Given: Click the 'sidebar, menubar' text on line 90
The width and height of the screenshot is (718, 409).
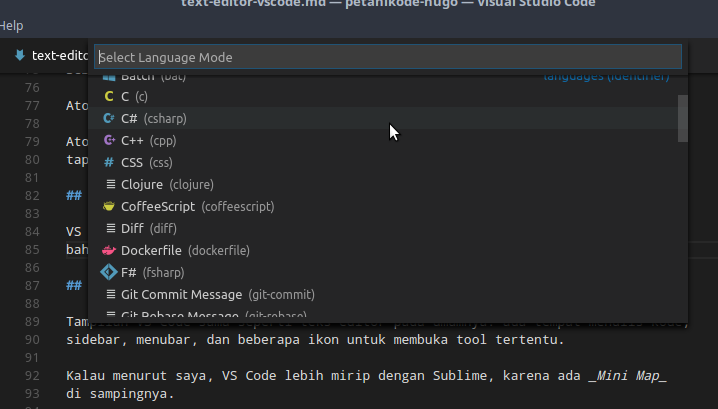Looking at the screenshot, I should (128, 339).
